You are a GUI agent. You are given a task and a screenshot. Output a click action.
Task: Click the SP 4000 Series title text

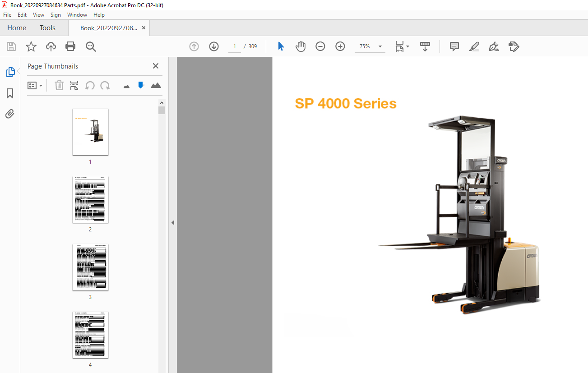pyautogui.click(x=346, y=103)
